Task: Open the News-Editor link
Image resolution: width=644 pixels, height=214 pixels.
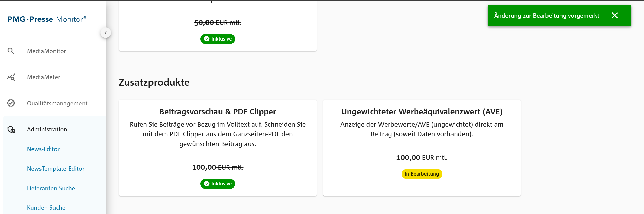Action: tap(43, 149)
